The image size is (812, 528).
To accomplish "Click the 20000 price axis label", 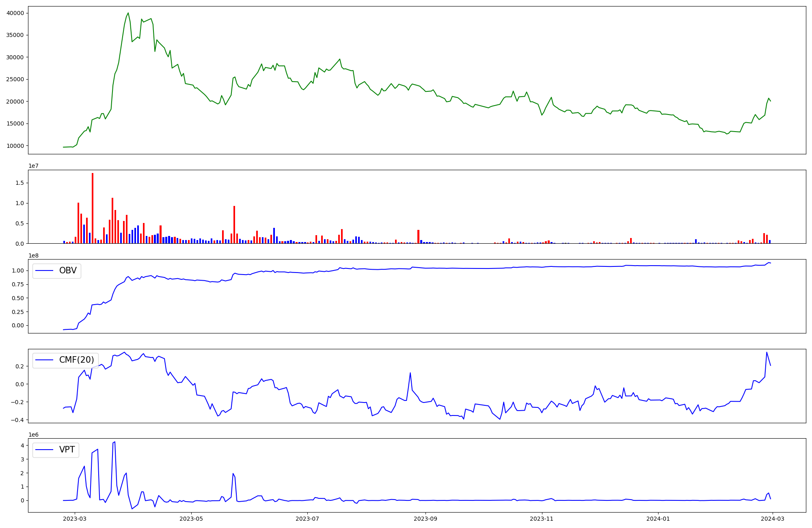I will tap(15, 102).
